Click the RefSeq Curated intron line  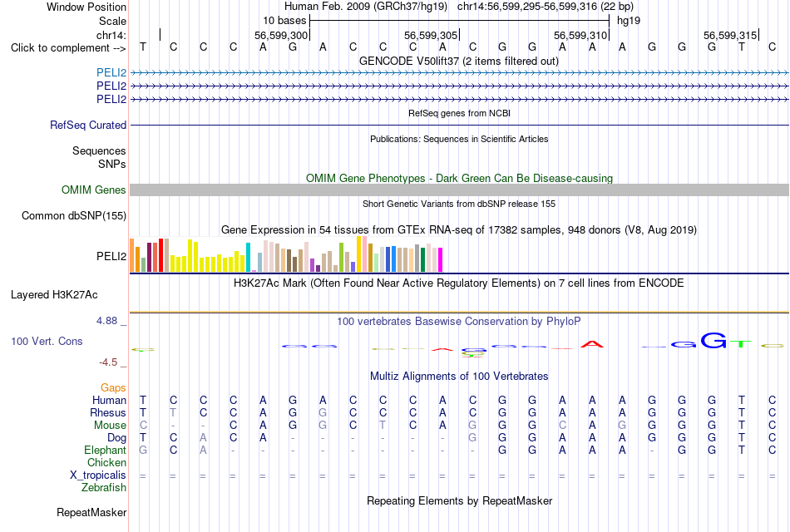[459, 125]
